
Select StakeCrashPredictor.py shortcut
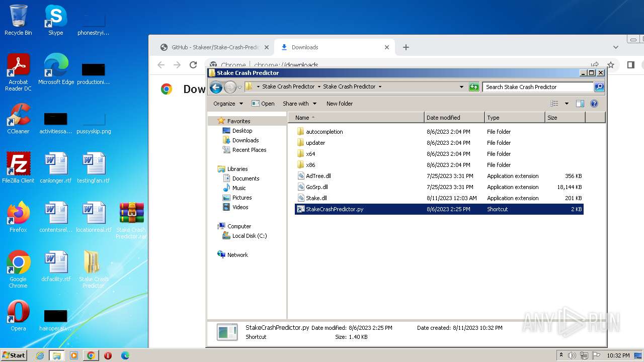coord(439,209)
